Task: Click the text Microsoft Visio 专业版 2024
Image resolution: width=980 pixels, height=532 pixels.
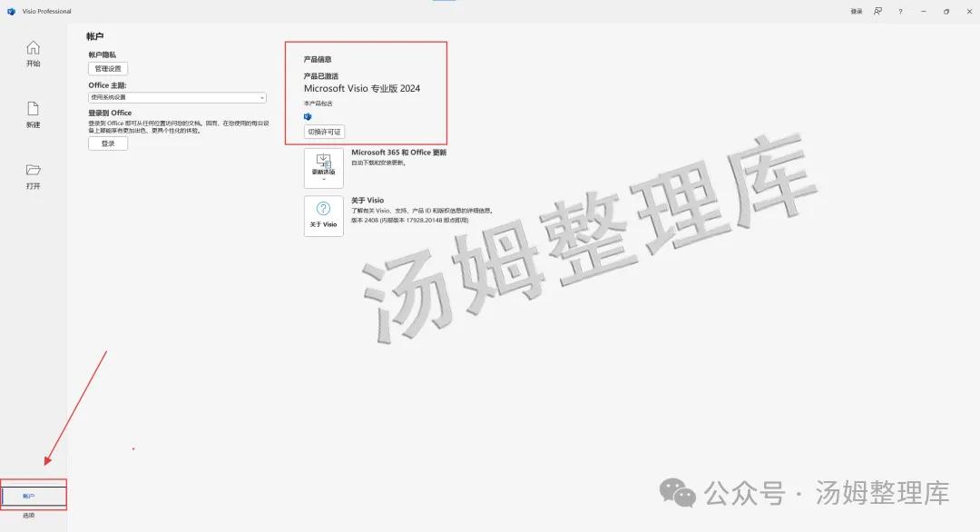Action: click(362, 89)
